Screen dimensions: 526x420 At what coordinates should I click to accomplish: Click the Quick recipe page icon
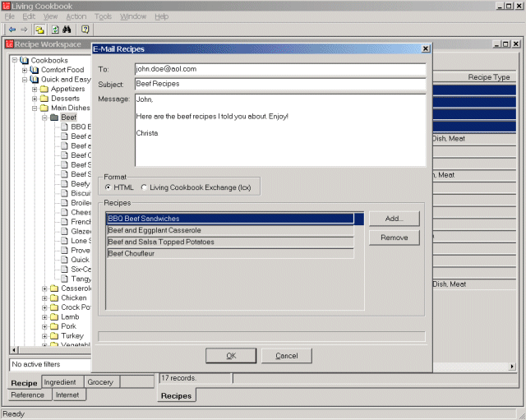tap(65, 260)
